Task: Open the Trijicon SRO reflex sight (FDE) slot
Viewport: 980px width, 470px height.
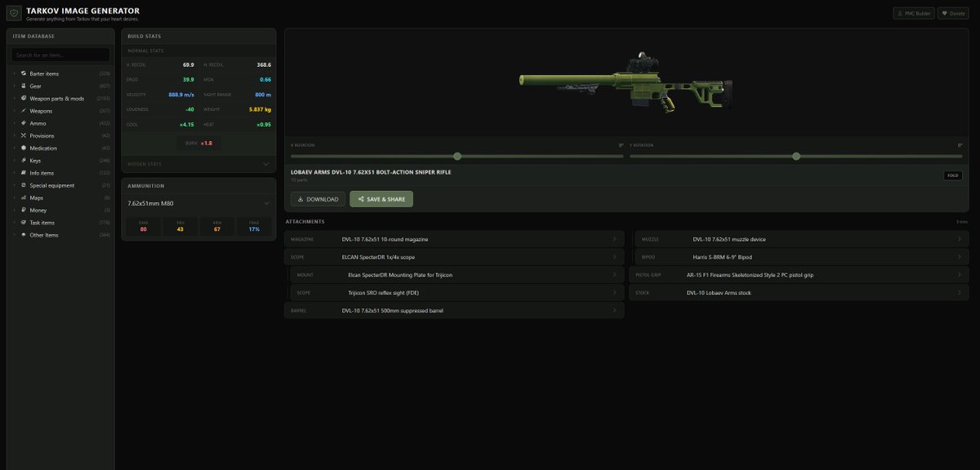Action: [457, 293]
